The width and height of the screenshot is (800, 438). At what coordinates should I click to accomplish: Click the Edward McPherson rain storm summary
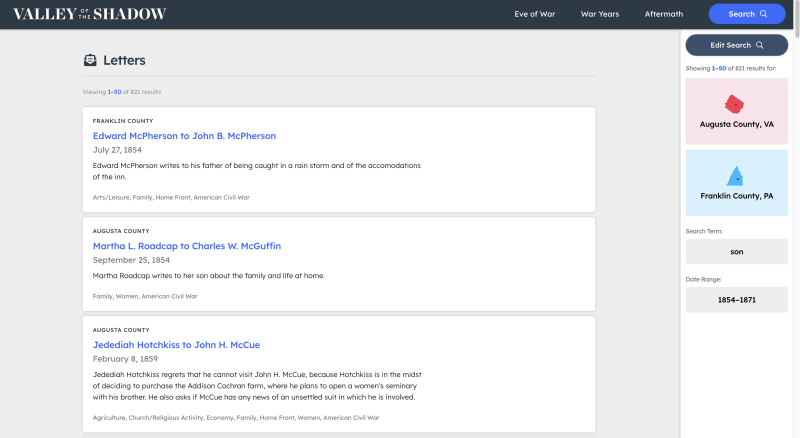(x=257, y=171)
